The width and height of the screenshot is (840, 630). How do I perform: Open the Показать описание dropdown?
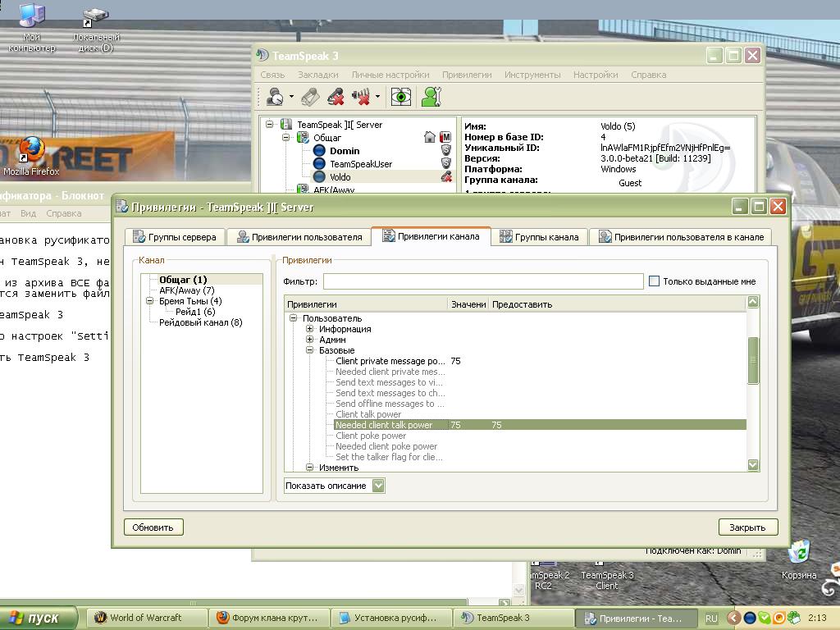pos(378,486)
